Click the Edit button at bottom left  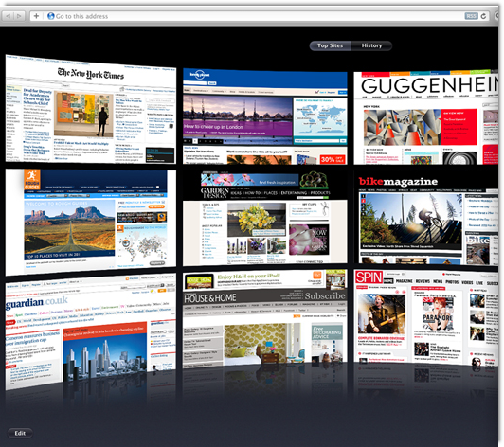tap(20, 433)
